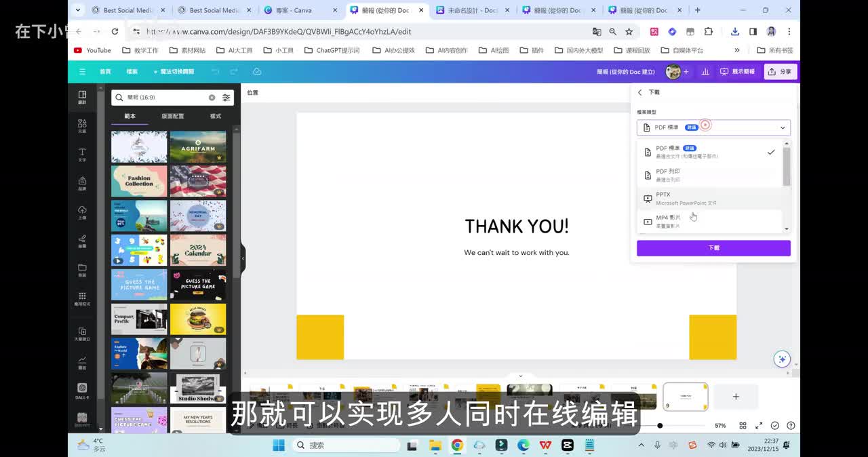868x457 pixels.
Task: Open the Text tool in the sidebar
Action: click(82, 155)
